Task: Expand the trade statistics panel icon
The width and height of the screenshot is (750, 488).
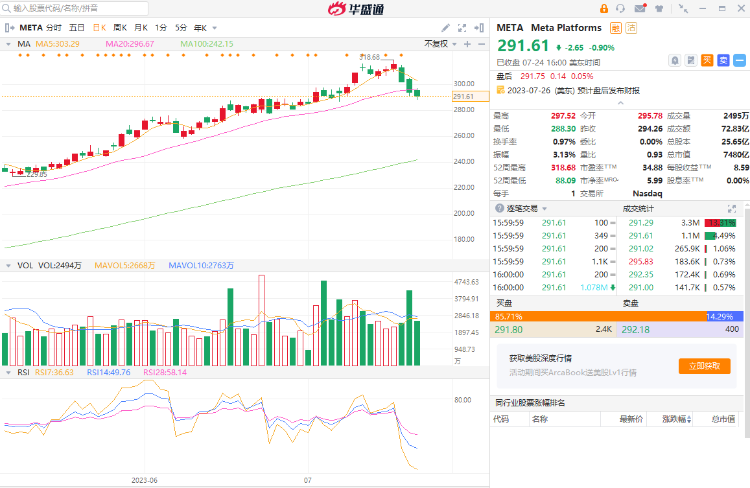Action: pyautogui.click(x=732, y=209)
